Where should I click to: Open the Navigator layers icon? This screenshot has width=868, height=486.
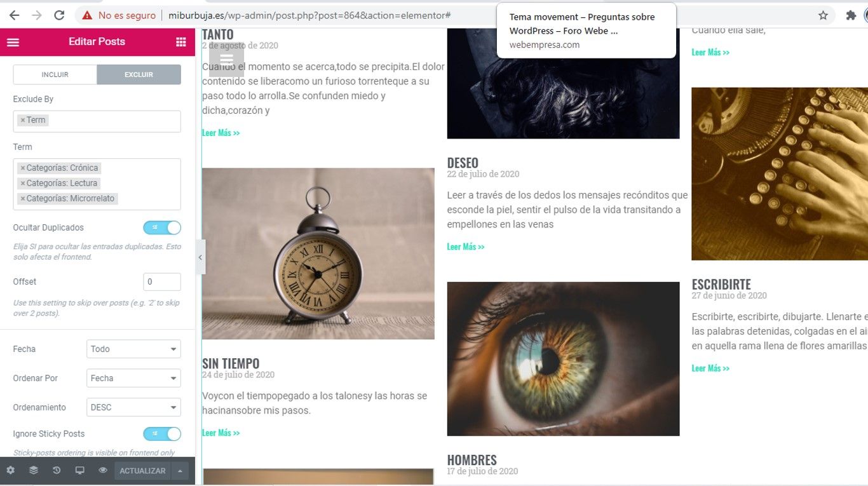[x=34, y=471]
